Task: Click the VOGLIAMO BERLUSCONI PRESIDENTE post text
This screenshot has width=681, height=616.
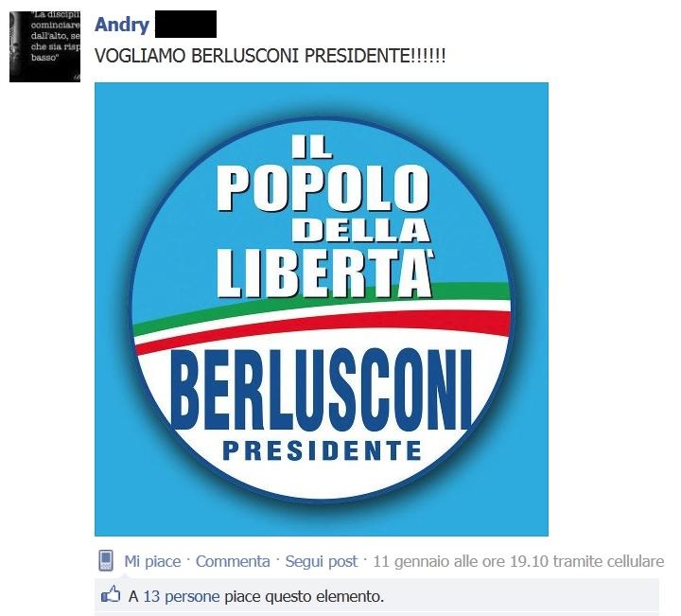Action: (271, 56)
